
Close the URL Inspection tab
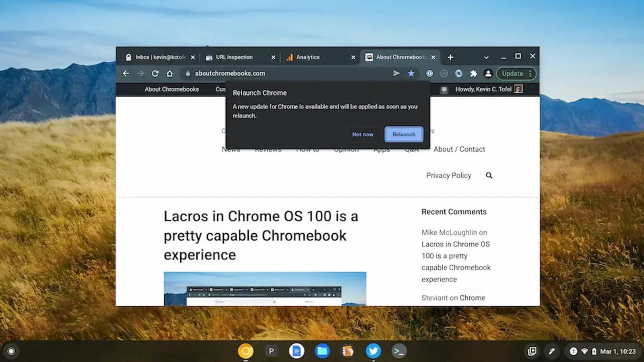(x=273, y=57)
